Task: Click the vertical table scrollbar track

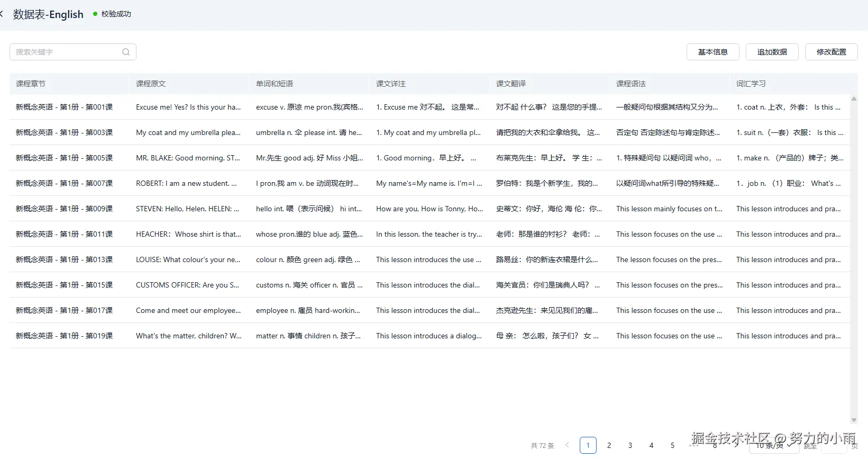Action: [854, 259]
